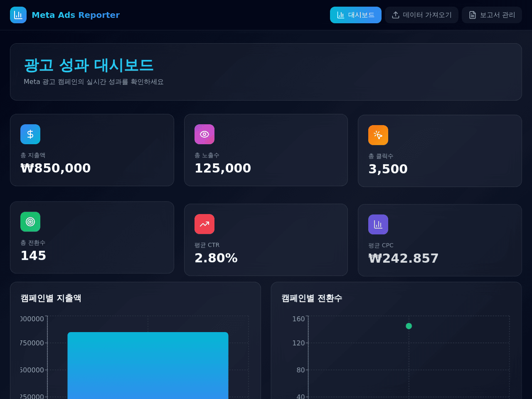Click the 125,000 impressions value
Image resolution: width=532 pixels, height=399 pixels.
[x=223, y=168]
